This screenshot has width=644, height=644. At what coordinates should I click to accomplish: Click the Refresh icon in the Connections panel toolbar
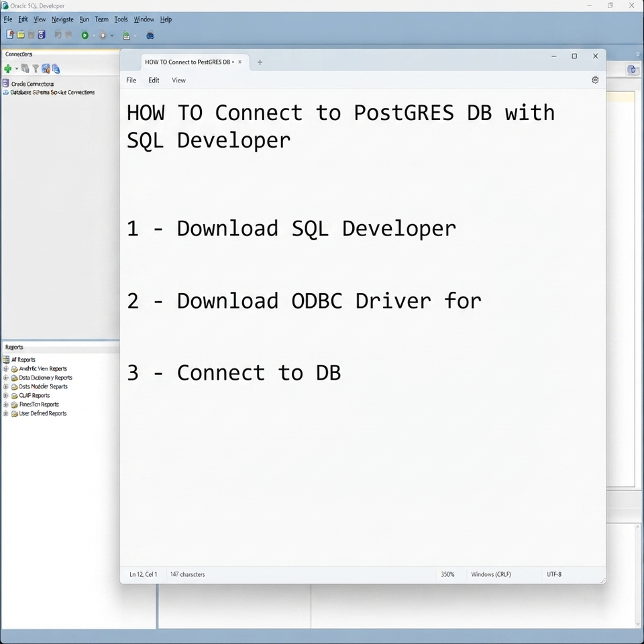[x=25, y=68]
